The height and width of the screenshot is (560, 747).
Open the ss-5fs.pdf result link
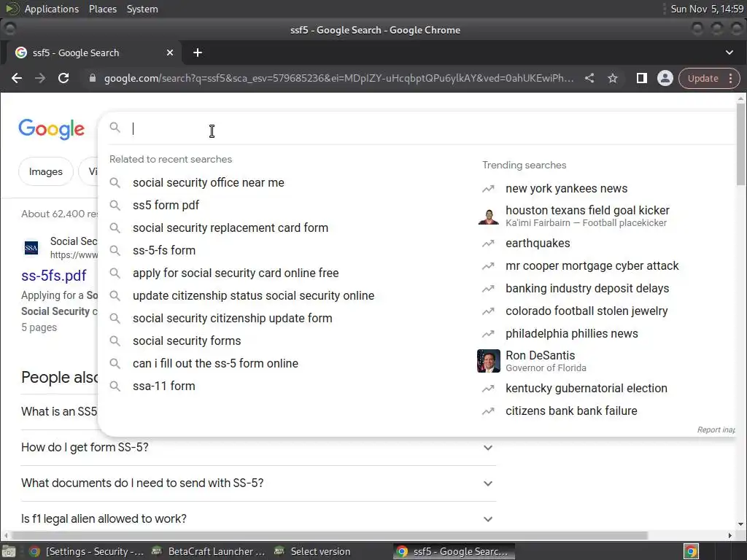[x=54, y=275]
